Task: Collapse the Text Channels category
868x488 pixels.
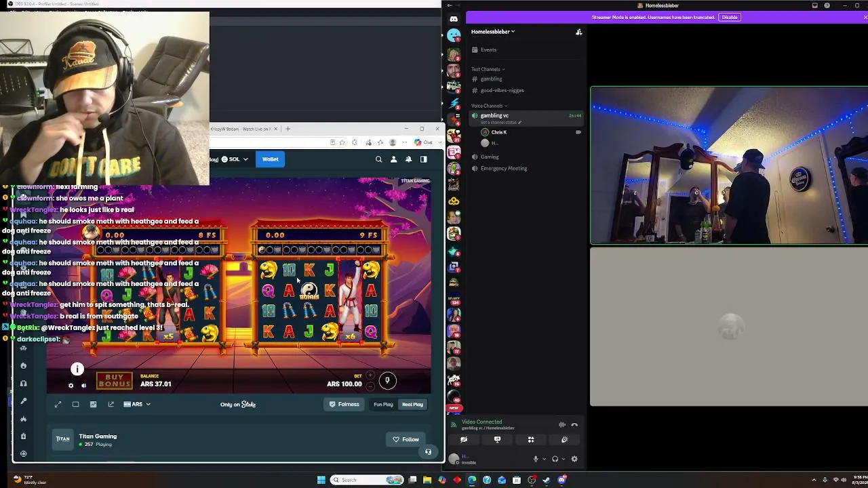Action: click(x=488, y=69)
